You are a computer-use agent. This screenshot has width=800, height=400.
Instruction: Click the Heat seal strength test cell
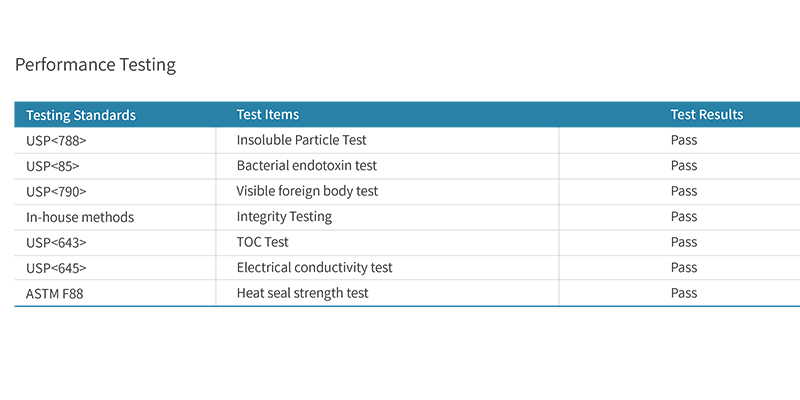click(x=303, y=293)
